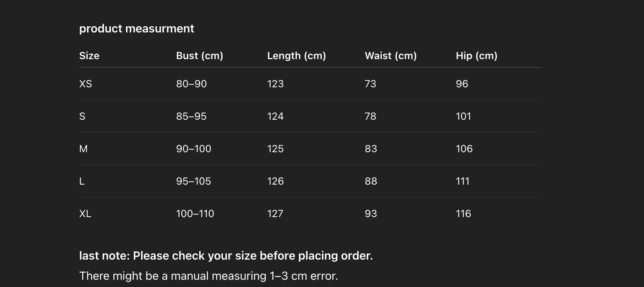
Task: Select the M size row label
Action: tap(83, 149)
